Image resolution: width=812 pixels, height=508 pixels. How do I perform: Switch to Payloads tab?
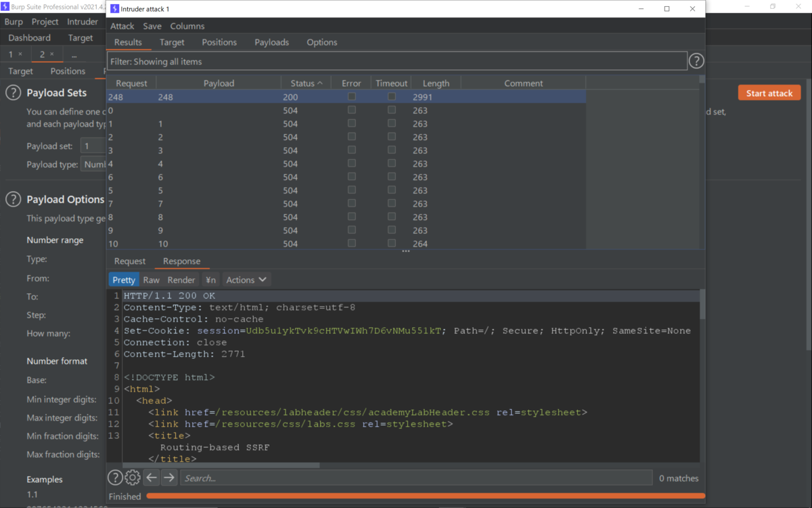[x=271, y=42]
